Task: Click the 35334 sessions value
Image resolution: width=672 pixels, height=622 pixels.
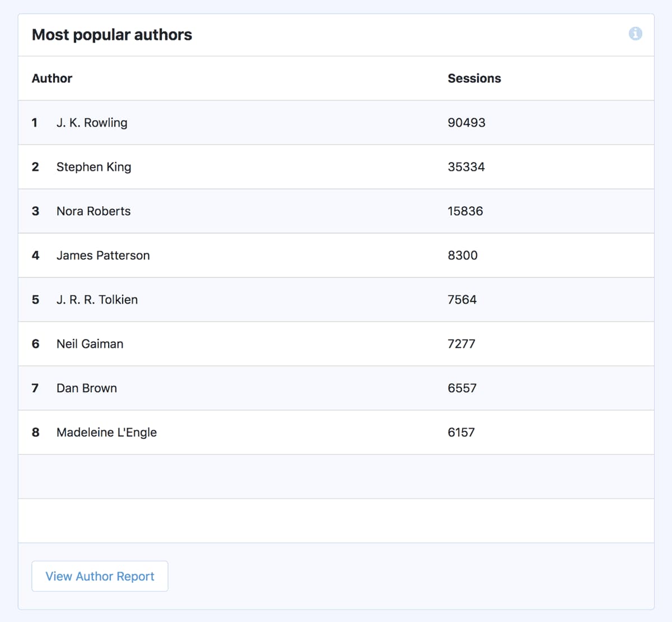Action: (x=466, y=166)
